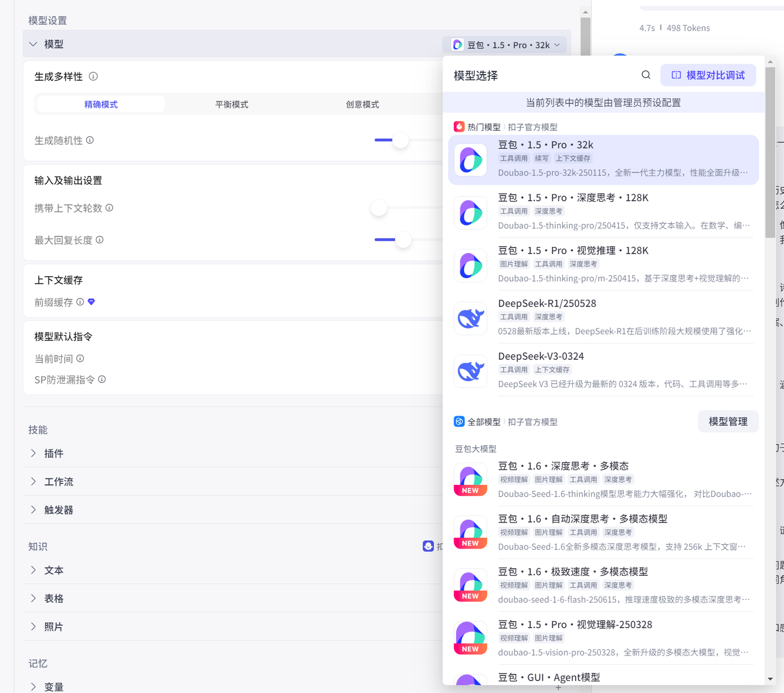Click the Doubao logo of 豆包·1.5·Pro·32k model

[x=470, y=160]
